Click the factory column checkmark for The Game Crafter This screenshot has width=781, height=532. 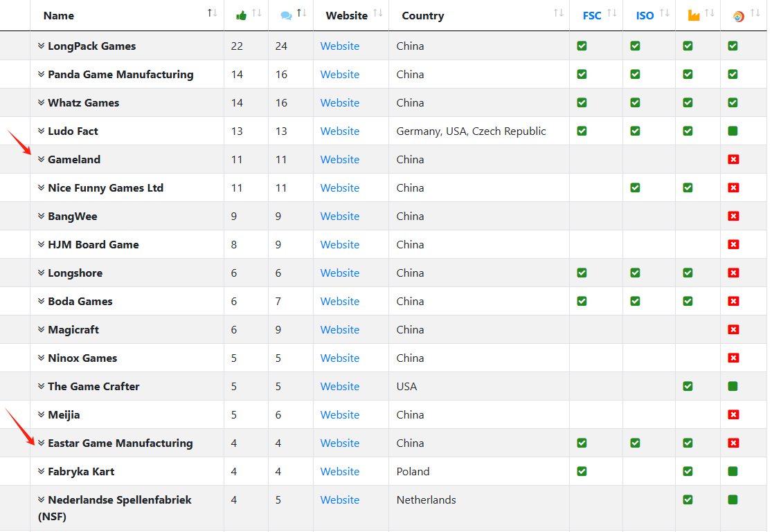click(x=688, y=386)
